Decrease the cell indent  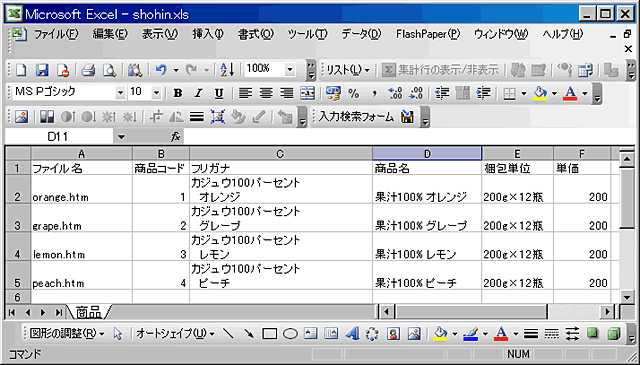[x=442, y=93]
